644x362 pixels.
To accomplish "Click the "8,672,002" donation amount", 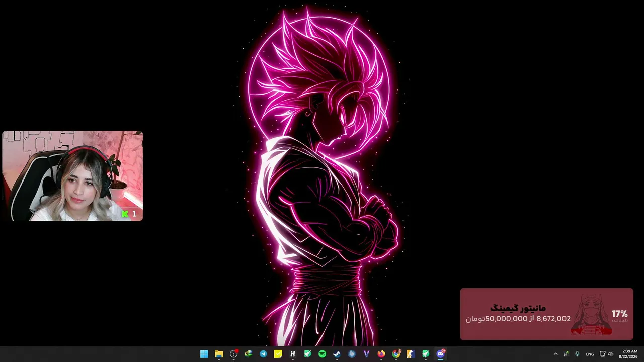I will (x=553, y=318).
